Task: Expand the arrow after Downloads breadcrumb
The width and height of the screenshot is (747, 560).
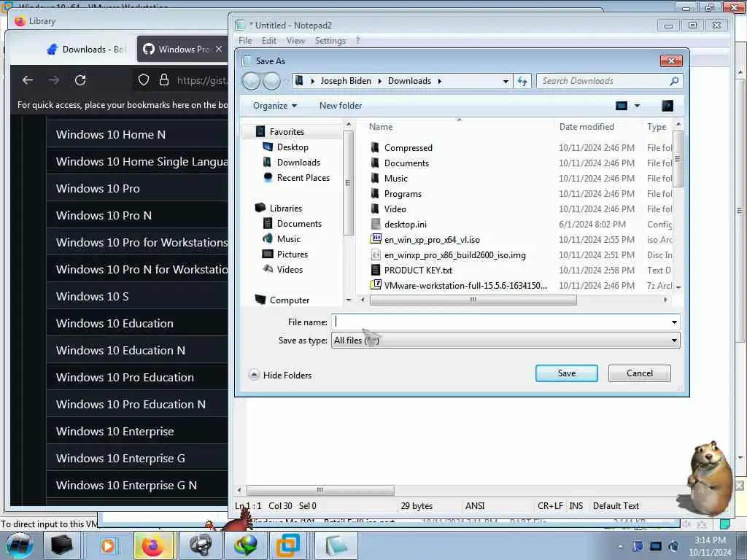Action: point(439,81)
